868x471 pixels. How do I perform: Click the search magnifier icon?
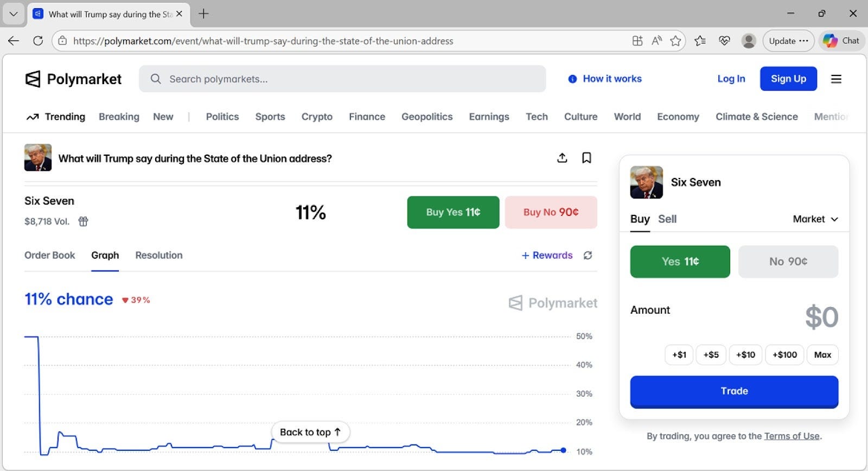tap(156, 79)
